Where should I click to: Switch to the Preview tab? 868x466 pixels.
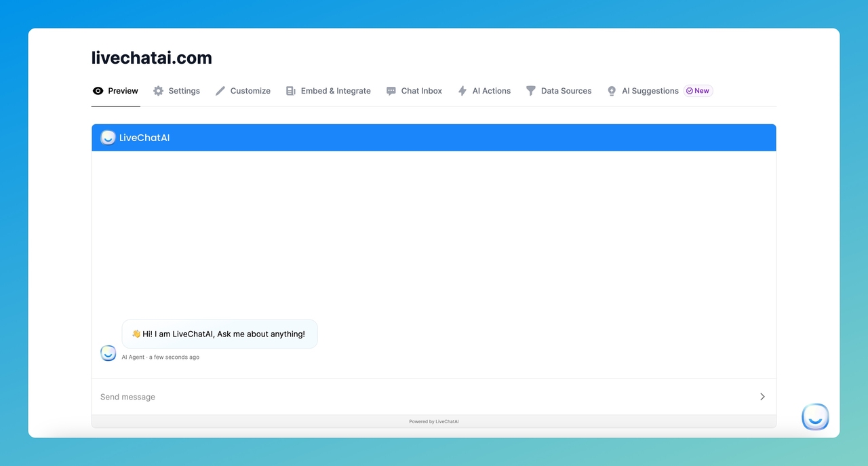(116, 91)
